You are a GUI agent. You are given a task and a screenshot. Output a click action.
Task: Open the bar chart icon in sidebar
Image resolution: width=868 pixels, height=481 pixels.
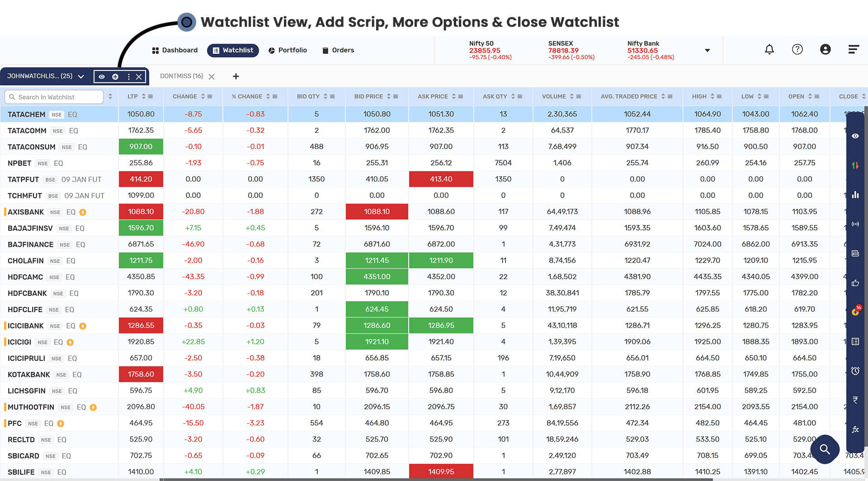click(855, 195)
